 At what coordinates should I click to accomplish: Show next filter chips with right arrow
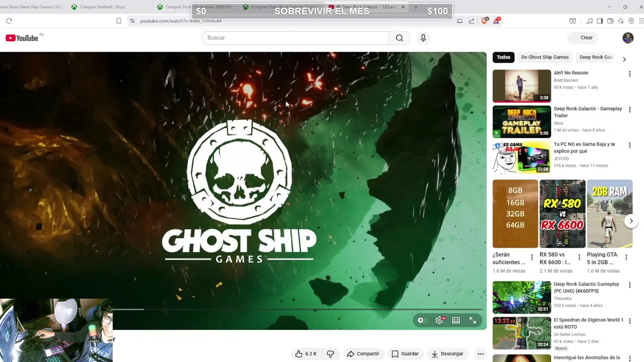[624, 59]
